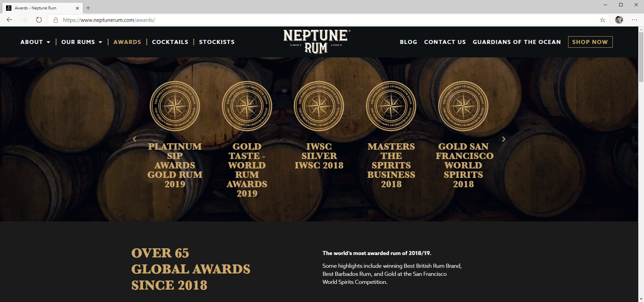This screenshot has width=644, height=302.
Task: Click the browser back arrow
Action: point(9,20)
